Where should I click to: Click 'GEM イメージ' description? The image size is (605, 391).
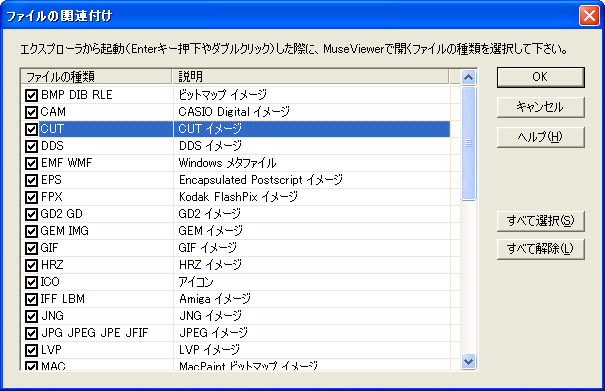pos(211,231)
